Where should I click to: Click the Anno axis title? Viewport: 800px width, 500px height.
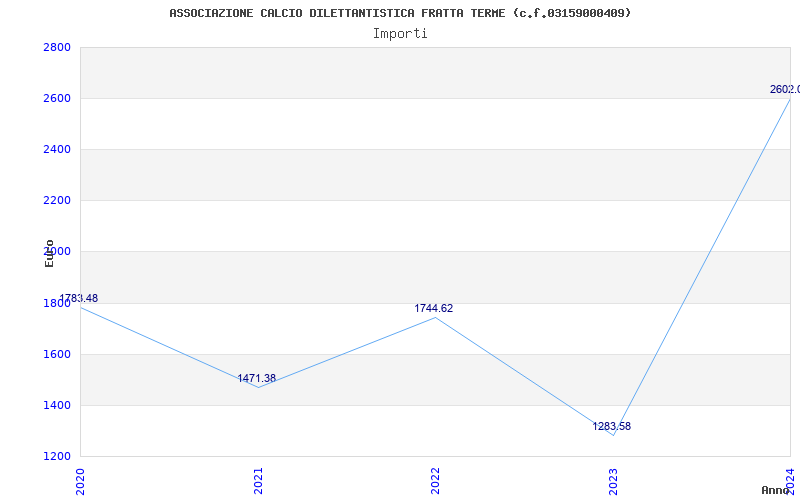(775, 490)
